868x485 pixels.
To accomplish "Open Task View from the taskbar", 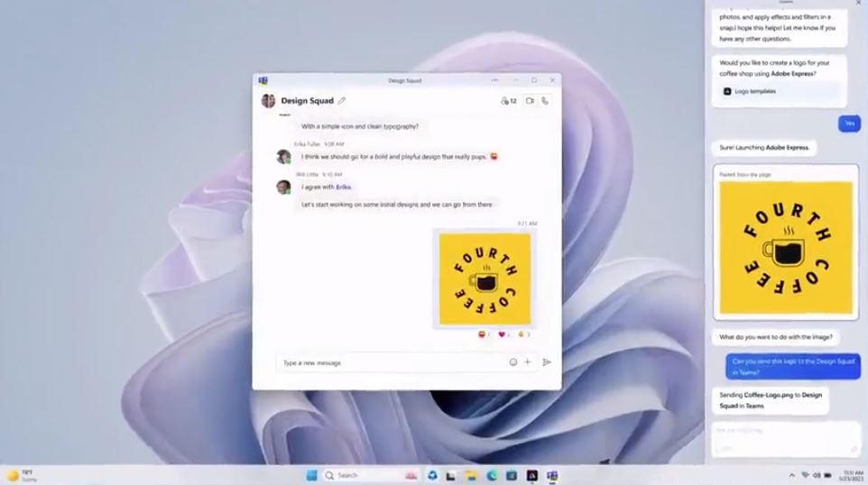I will 450,476.
